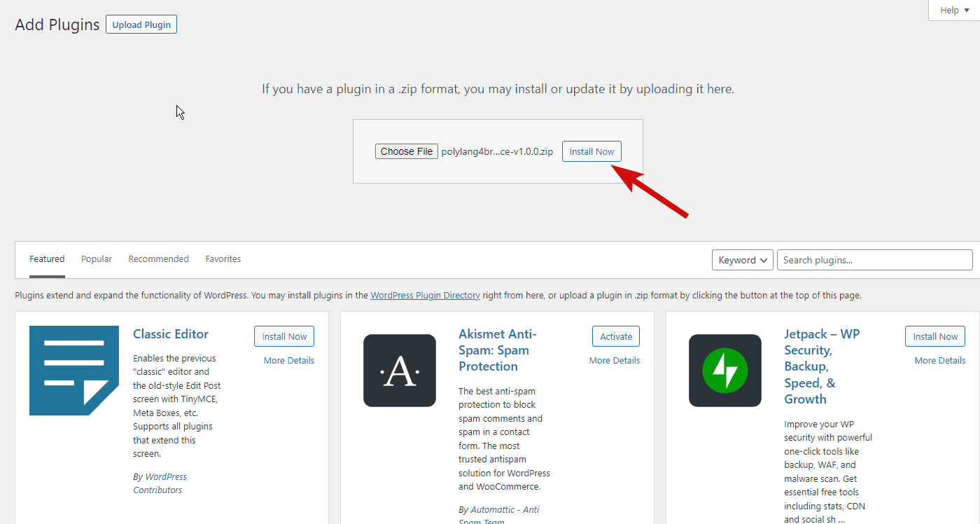Open the Favorites tab
980x524 pixels.
click(x=223, y=259)
